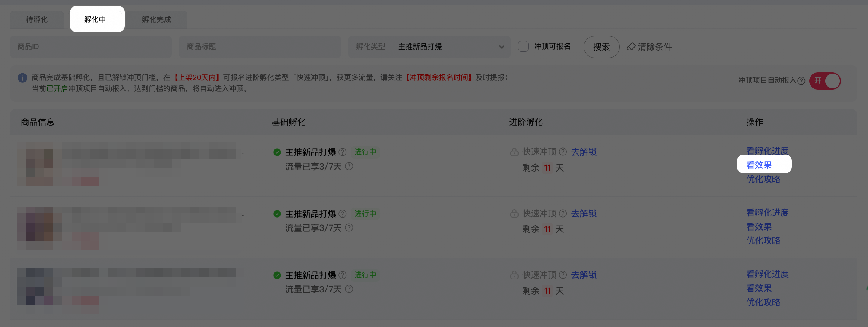Click the 搜索 button

point(602,47)
